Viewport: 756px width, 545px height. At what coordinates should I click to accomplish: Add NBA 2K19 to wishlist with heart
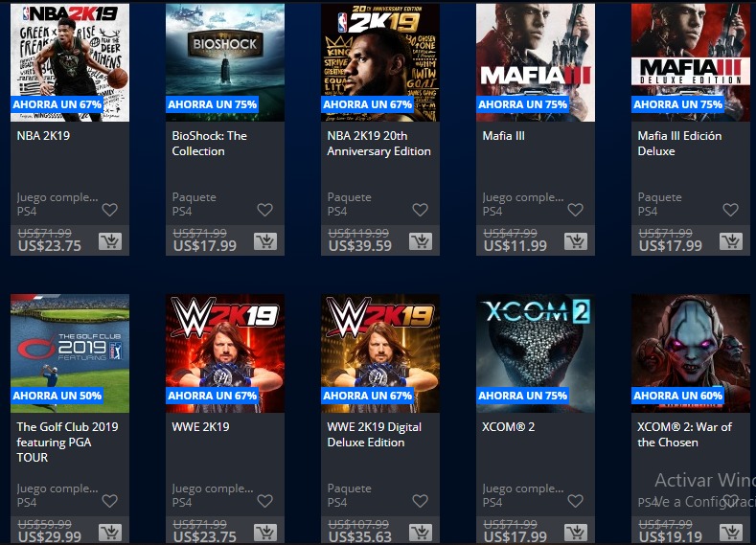[110, 210]
